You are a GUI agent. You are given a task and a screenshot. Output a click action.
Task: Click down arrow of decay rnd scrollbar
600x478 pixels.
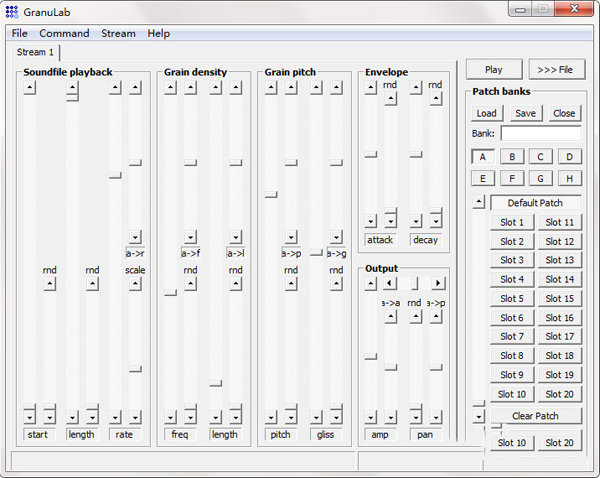coord(435,221)
